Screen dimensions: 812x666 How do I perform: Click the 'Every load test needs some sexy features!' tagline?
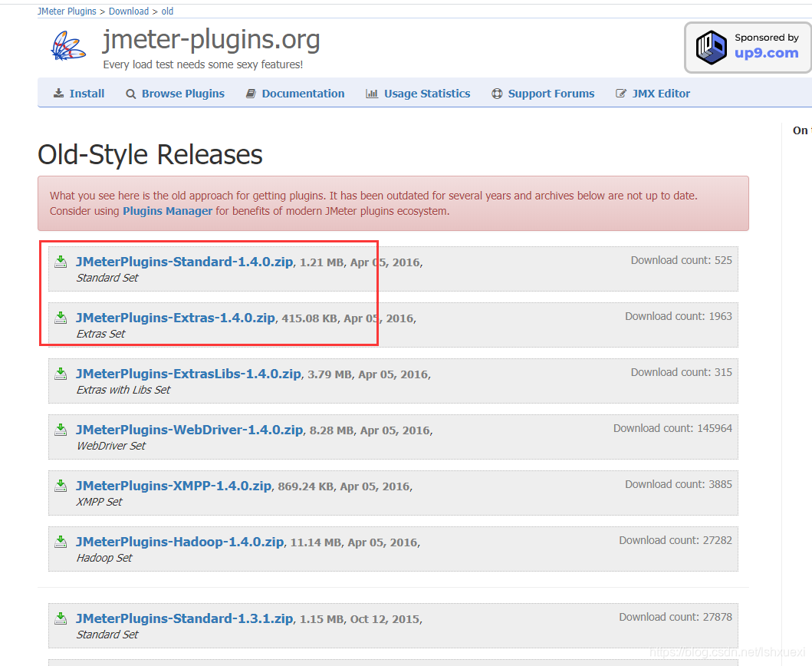click(203, 64)
